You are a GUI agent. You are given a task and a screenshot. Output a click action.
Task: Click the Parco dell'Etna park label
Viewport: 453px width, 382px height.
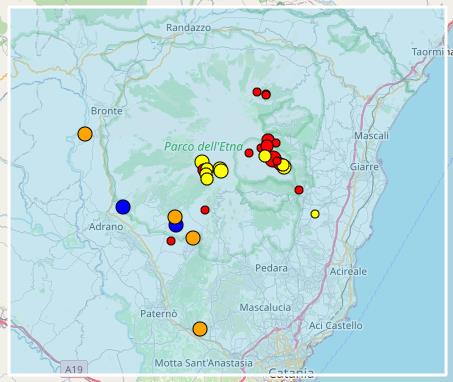click(x=204, y=146)
